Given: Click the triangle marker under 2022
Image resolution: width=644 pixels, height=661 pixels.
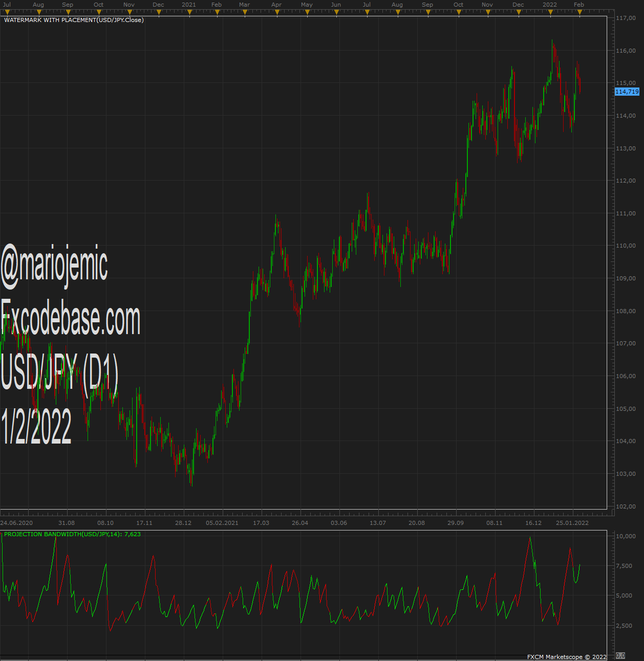Looking at the screenshot, I should (x=550, y=13).
